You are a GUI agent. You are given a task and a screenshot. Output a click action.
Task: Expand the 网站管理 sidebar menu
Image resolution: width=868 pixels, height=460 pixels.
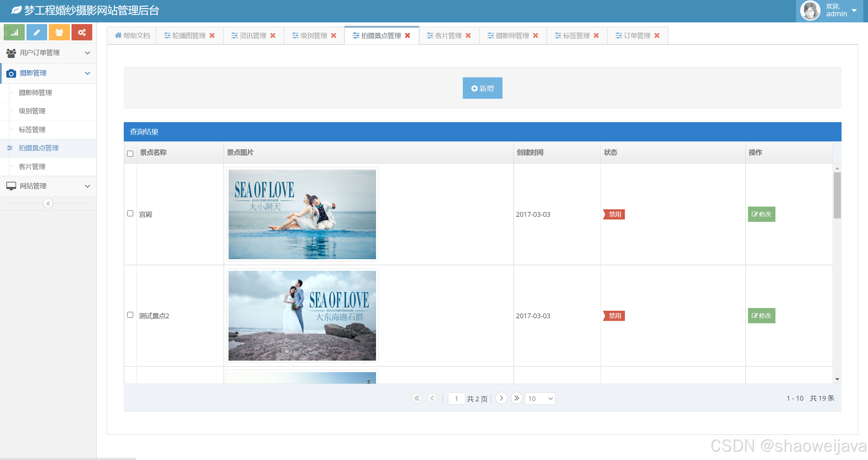tap(48, 186)
